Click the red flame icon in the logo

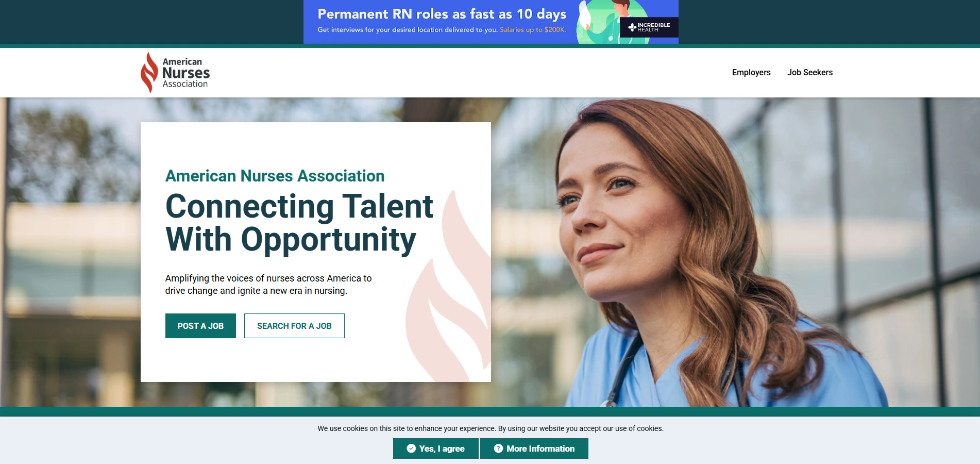pyautogui.click(x=149, y=73)
